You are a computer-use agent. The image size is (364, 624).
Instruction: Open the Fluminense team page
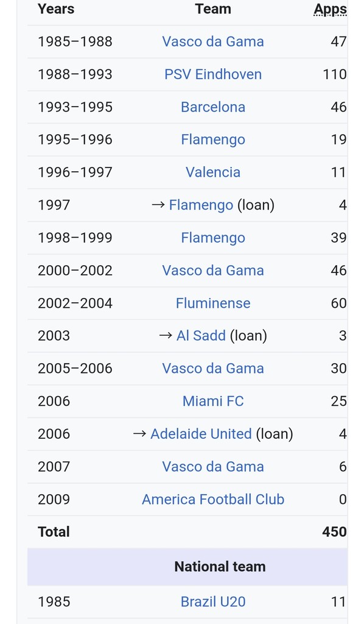[x=213, y=303]
